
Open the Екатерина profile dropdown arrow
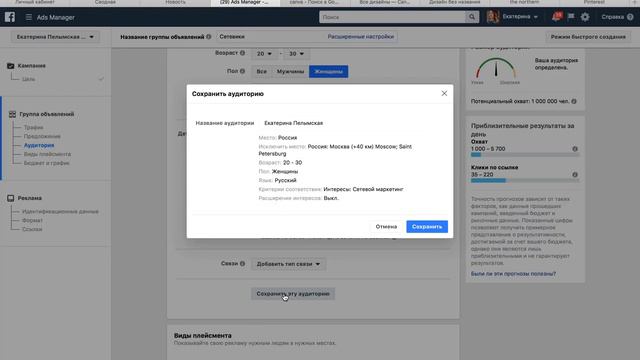536,17
